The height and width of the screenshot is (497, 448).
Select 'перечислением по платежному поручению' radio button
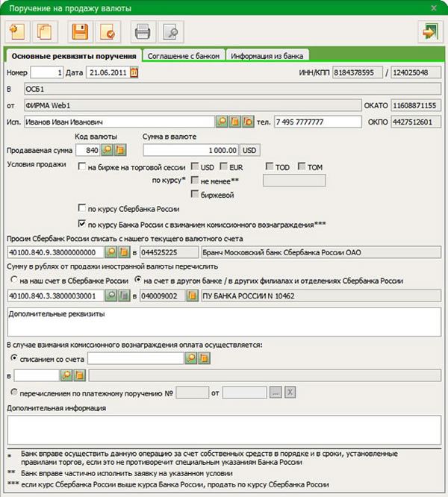[13, 393]
